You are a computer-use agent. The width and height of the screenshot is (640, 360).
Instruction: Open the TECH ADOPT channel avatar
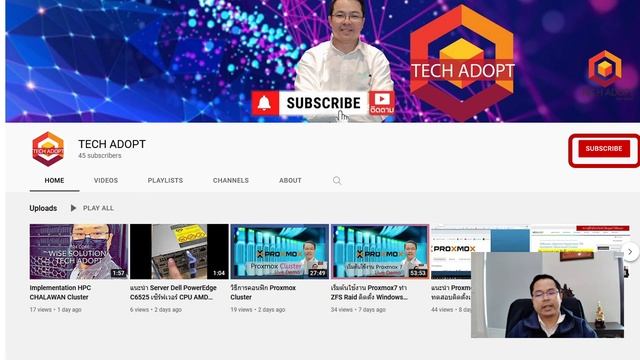click(48, 149)
